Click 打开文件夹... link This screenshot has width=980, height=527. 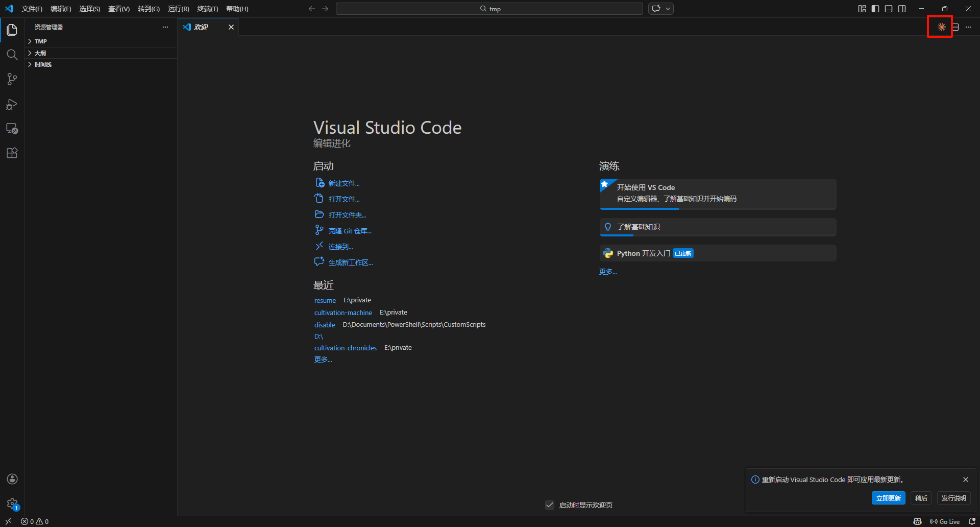347,215
